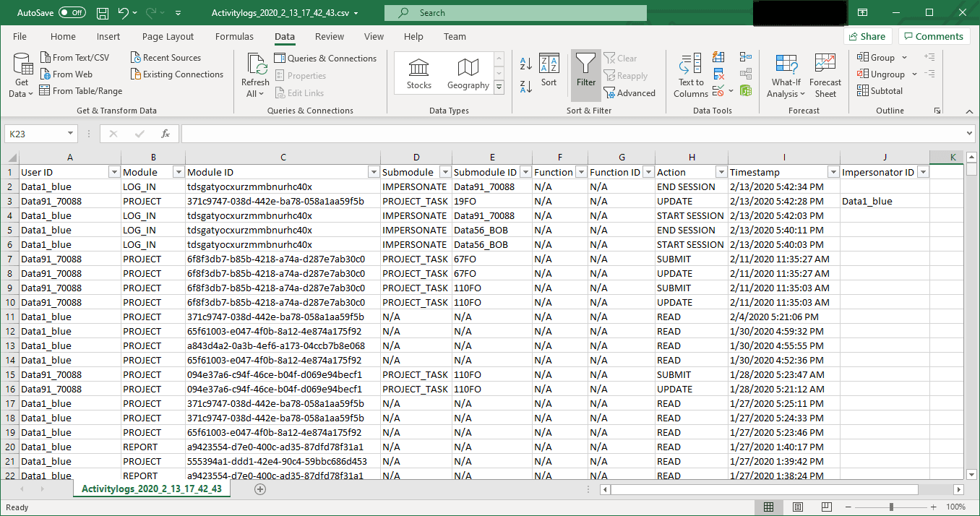Click Remove Duplicates icon

pyautogui.click(x=718, y=74)
